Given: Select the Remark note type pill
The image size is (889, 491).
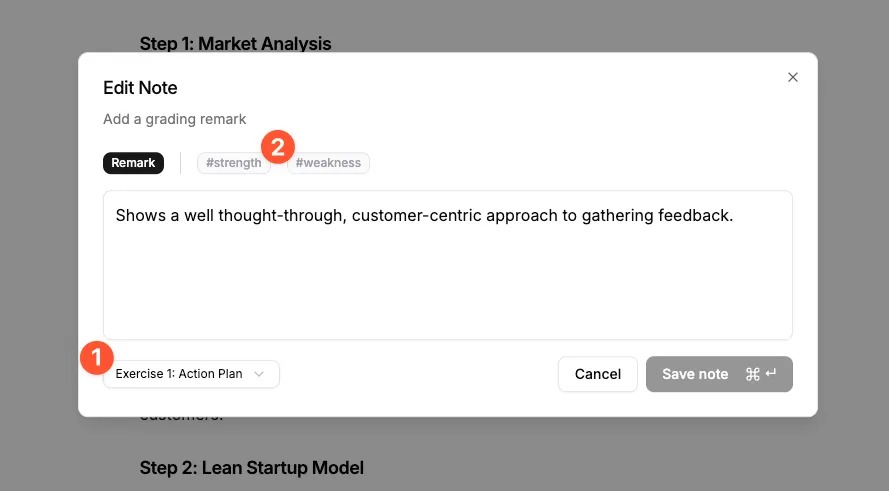Looking at the screenshot, I should coord(133,163).
